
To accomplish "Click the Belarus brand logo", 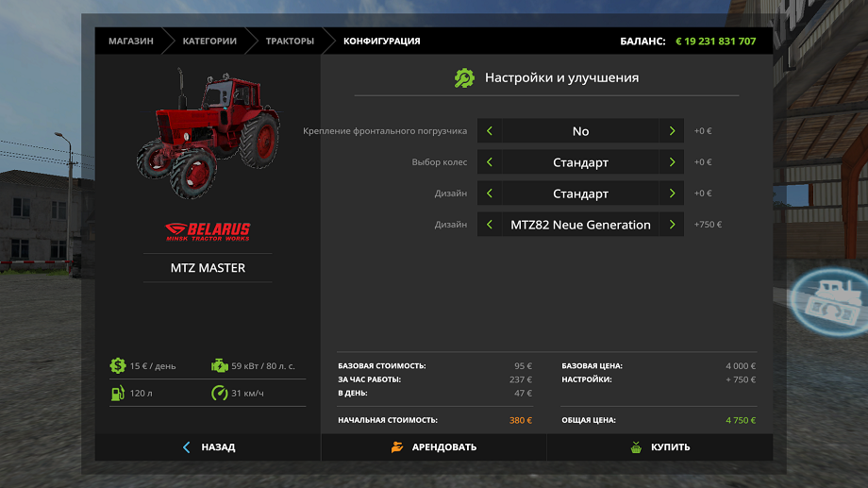I will 208,230.
